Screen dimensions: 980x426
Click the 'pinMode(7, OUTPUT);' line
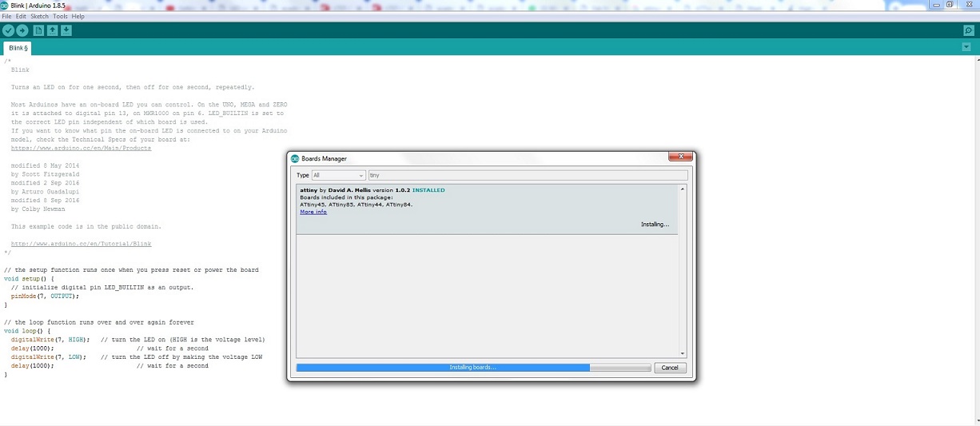point(45,297)
